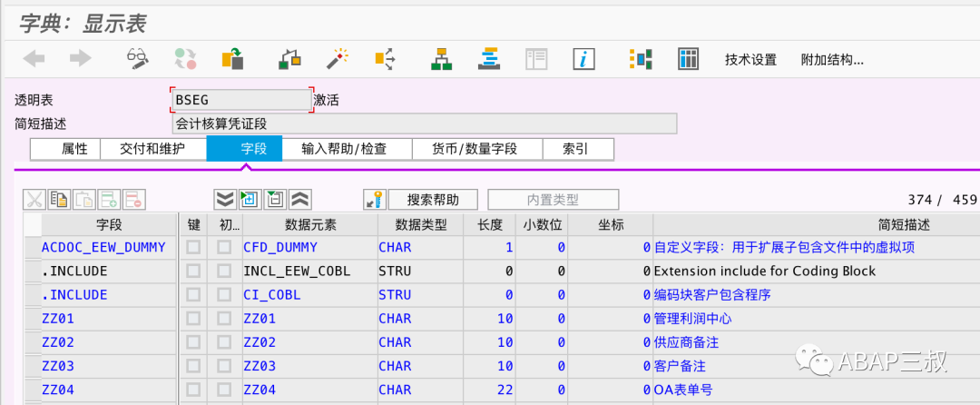Toggle initial values checkbox for CI_COBL row
980x405 pixels.
pyautogui.click(x=224, y=295)
